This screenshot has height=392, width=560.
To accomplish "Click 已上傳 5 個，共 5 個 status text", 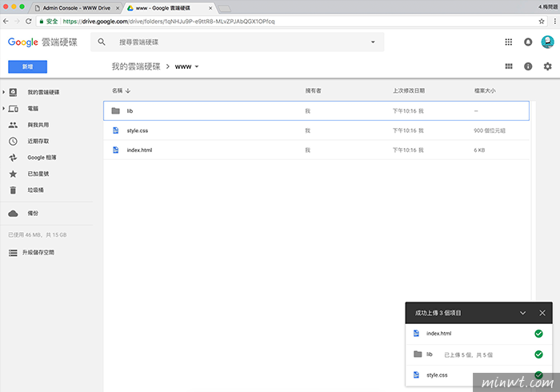I will tap(468, 355).
